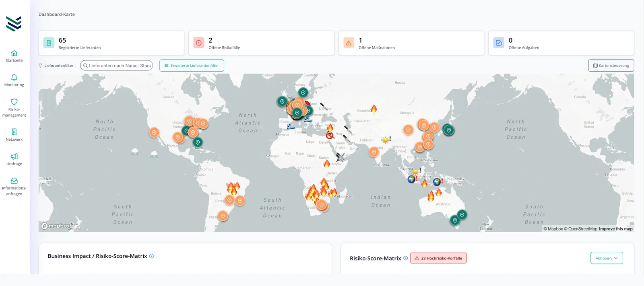Open the Startseite home icon
The image size is (644, 286).
14,53
